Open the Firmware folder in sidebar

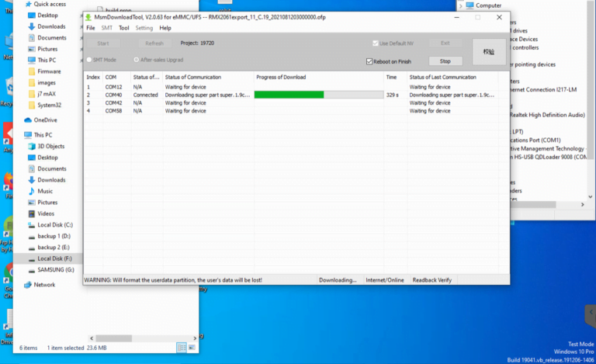[49, 71]
